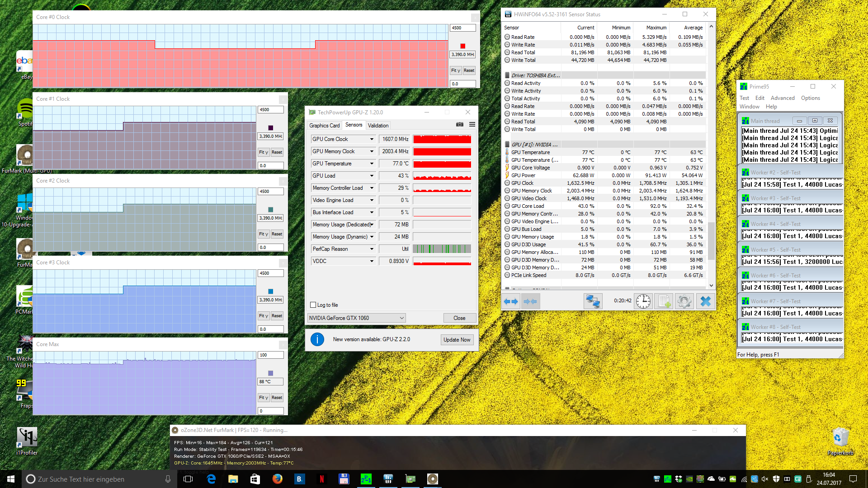868x488 pixels.
Task: Click the 4500 max value field in Core #1 Clock
Action: point(270,110)
